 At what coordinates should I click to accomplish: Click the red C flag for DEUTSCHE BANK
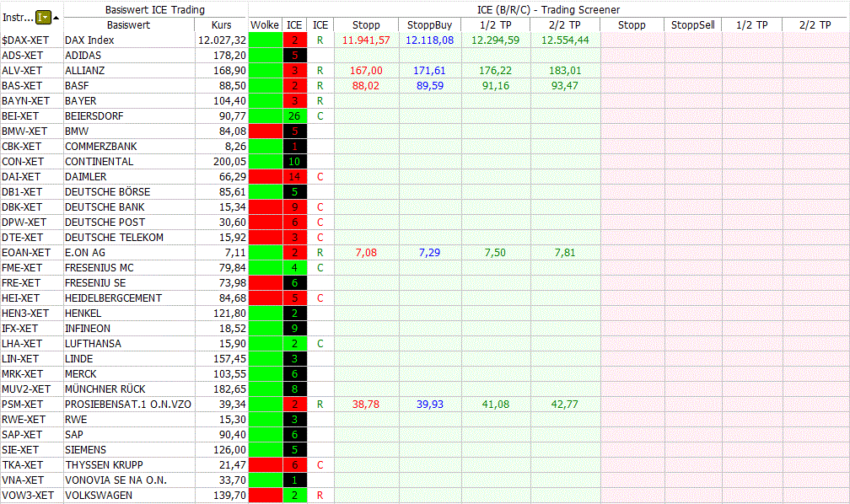coord(320,207)
